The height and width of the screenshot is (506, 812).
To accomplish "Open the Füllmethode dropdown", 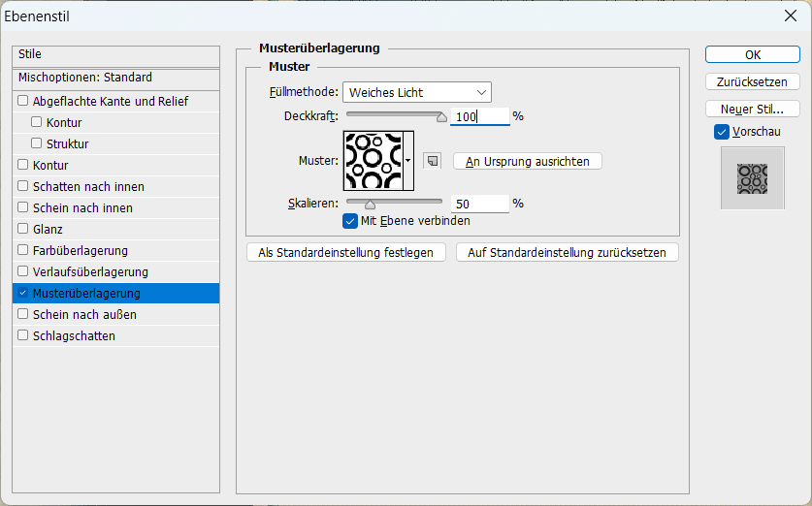I will click(417, 93).
